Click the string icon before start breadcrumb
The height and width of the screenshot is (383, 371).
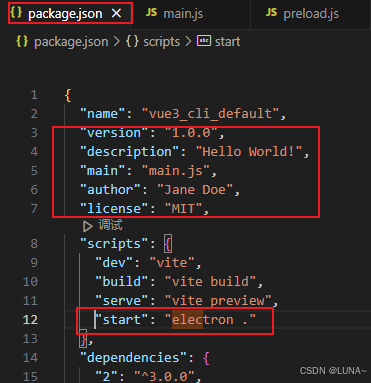click(204, 41)
